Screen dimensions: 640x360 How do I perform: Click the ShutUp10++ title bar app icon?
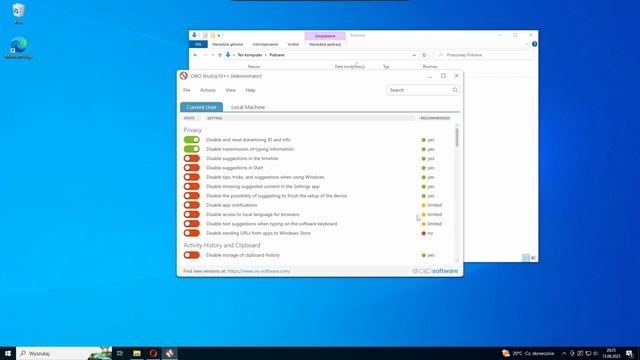coord(184,76)
